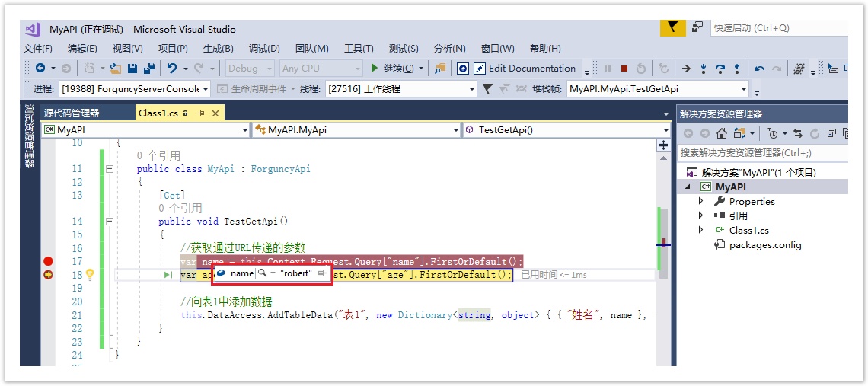Click the Step Out icon
The height and width of the screenshot is (386, 868).
(x=737, y=69)
